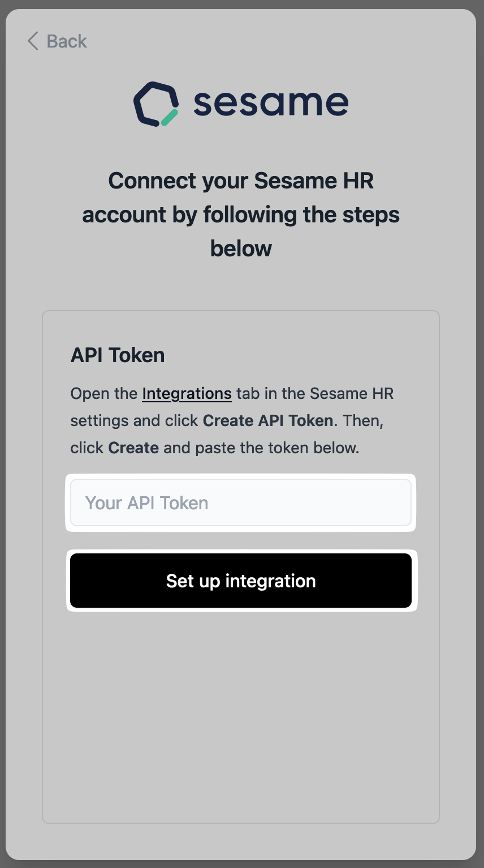Click the bold Create API Token text

click(268, 420)
